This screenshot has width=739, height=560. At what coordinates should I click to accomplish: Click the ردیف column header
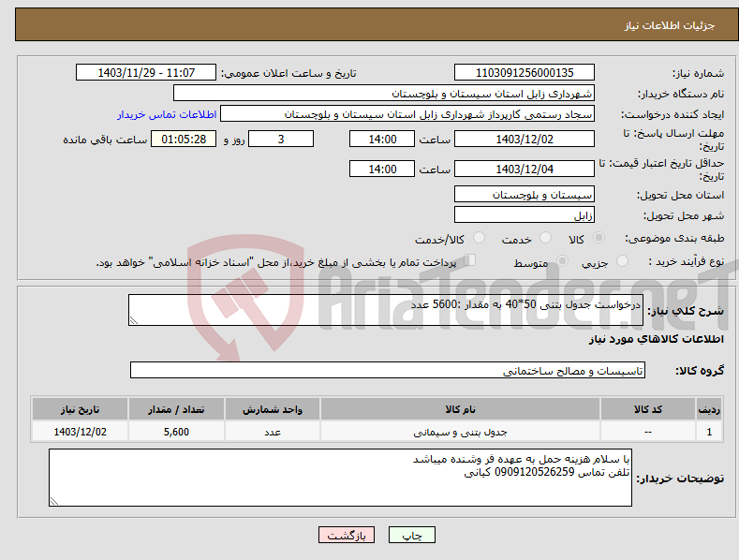coord(709,409)
